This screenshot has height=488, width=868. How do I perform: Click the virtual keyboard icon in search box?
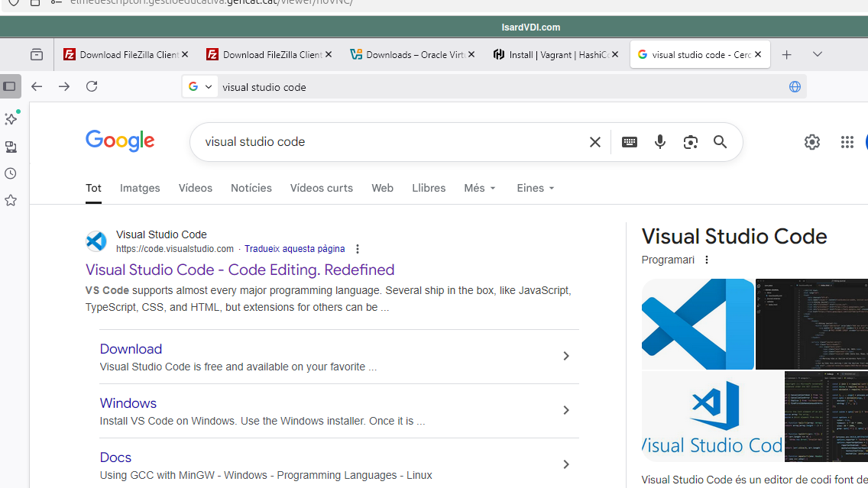pyautogui.click(x=630, y=142)
